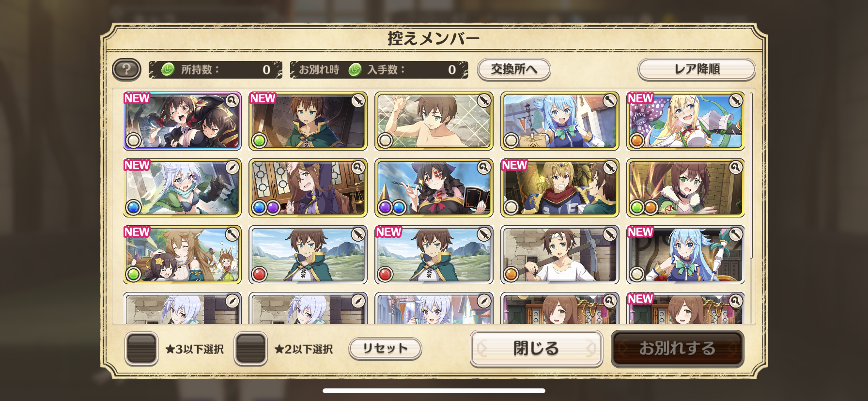The height and width of the screenshot is (401, 868).
Task: Tap the green element orb on Kazuma card
Action: [x=259, y=140]
